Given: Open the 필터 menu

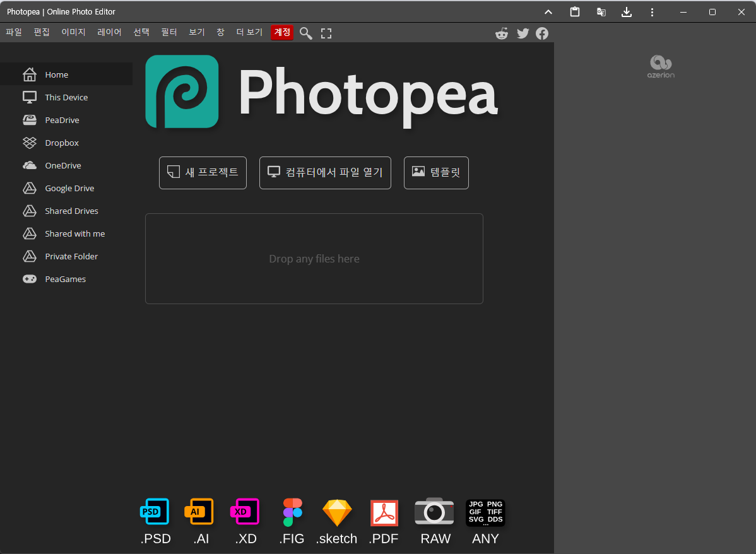Looking at the screenshot, I should (x=169, y=32).
